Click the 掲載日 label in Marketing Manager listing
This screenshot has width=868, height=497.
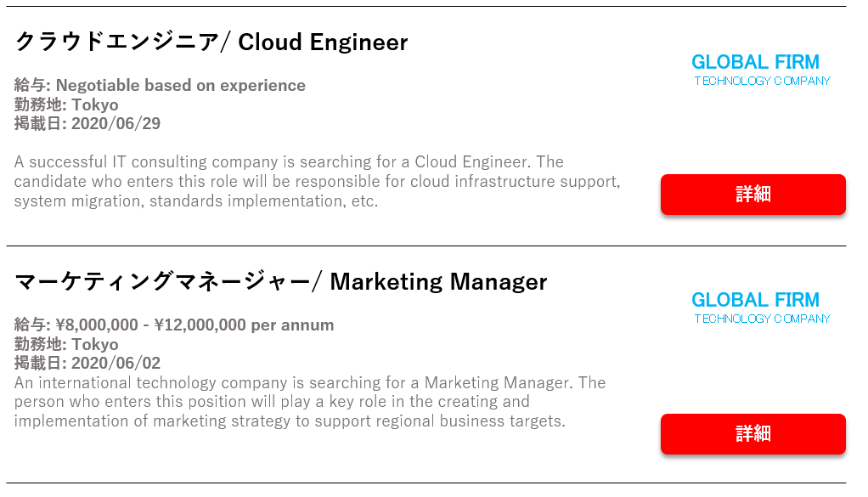tap(38, 363)
